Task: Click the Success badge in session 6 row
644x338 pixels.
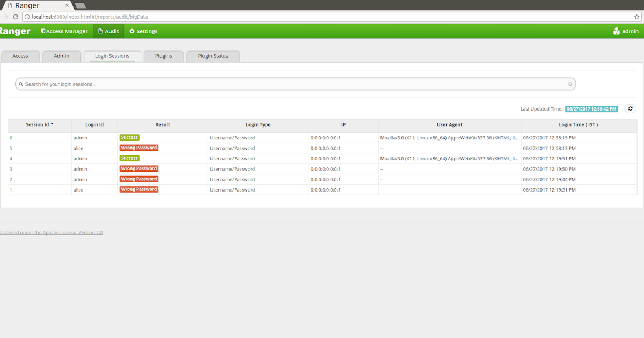Action: 129,137
